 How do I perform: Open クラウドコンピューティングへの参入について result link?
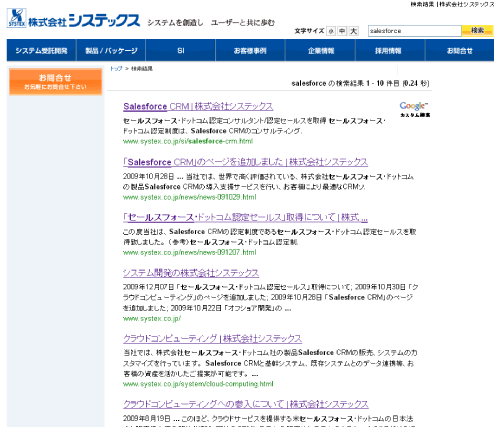click(x=246, y=404)
